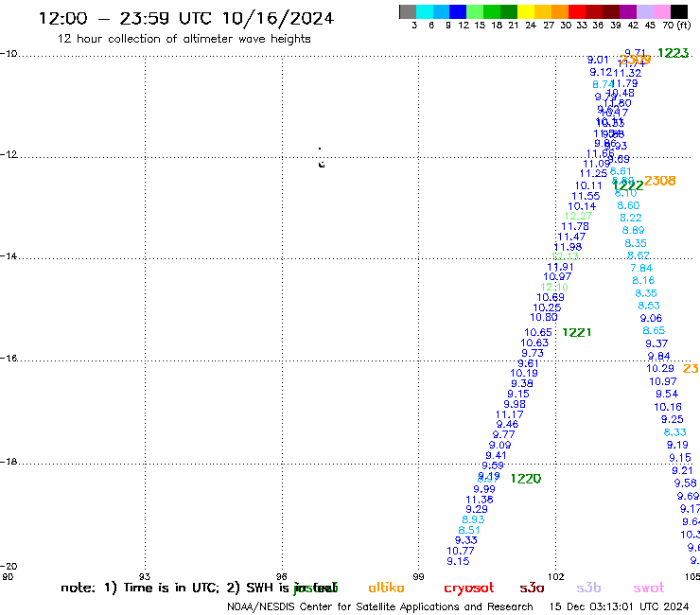Click the wave height value 12.27
Image resolution: width=700 pixels, height=615 pixels.
point(578,216)
